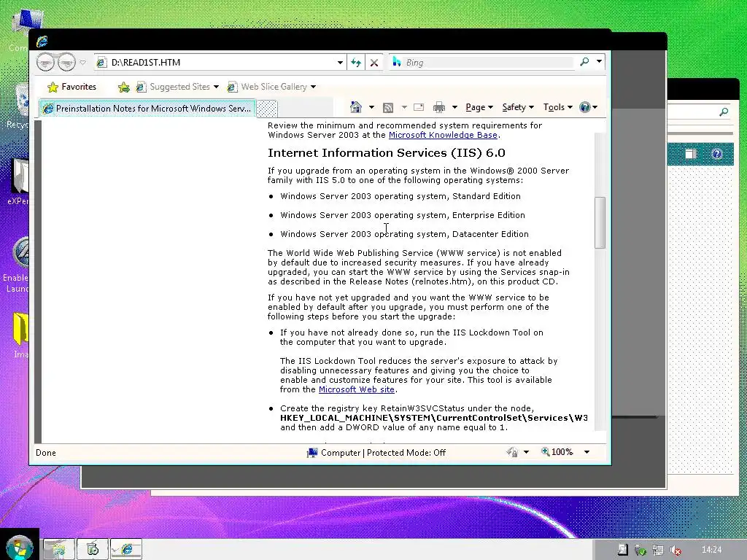Screen dimensions: 747x560
Task: Click the 14:24 taskbar clock
Action: click(712, 550)
